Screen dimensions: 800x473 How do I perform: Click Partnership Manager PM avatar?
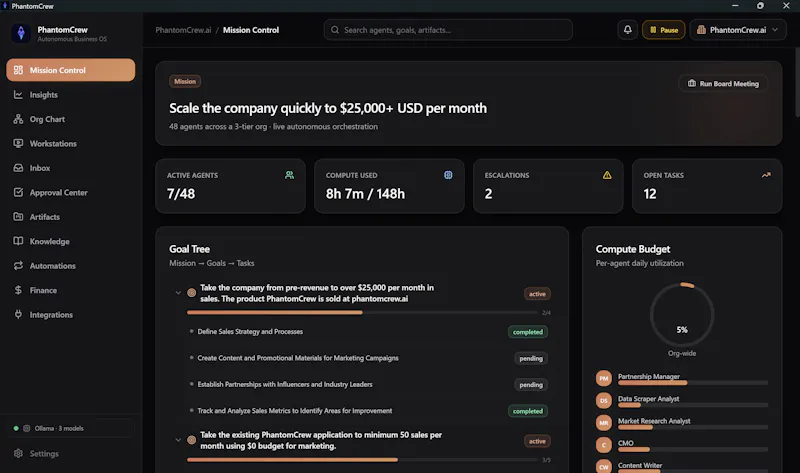(x=604, y=379)
